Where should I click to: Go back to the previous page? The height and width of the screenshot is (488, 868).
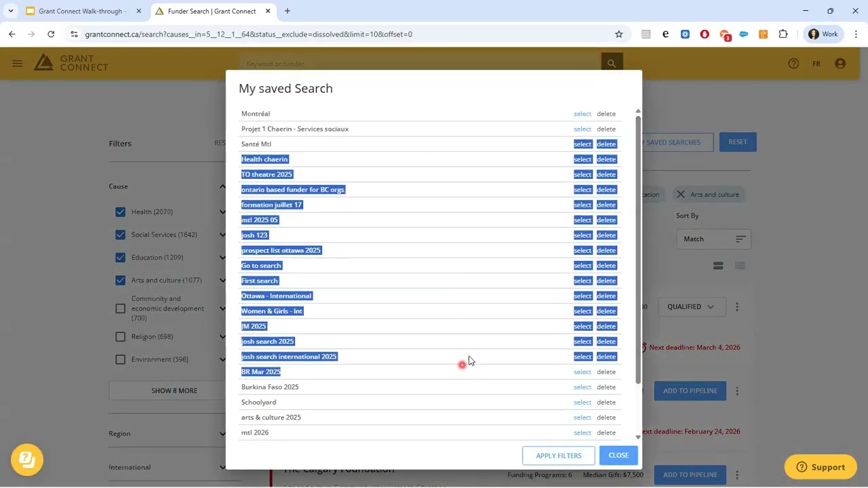[x=12, y=34]
